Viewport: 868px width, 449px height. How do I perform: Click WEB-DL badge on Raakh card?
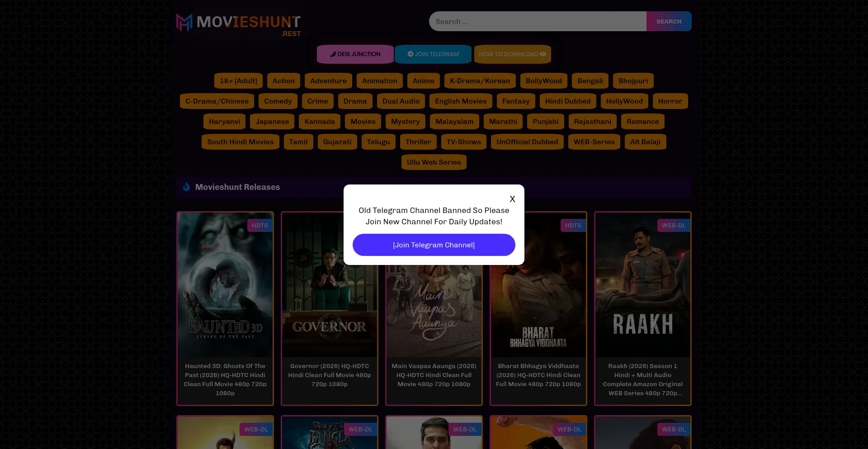tap(674, 226)
